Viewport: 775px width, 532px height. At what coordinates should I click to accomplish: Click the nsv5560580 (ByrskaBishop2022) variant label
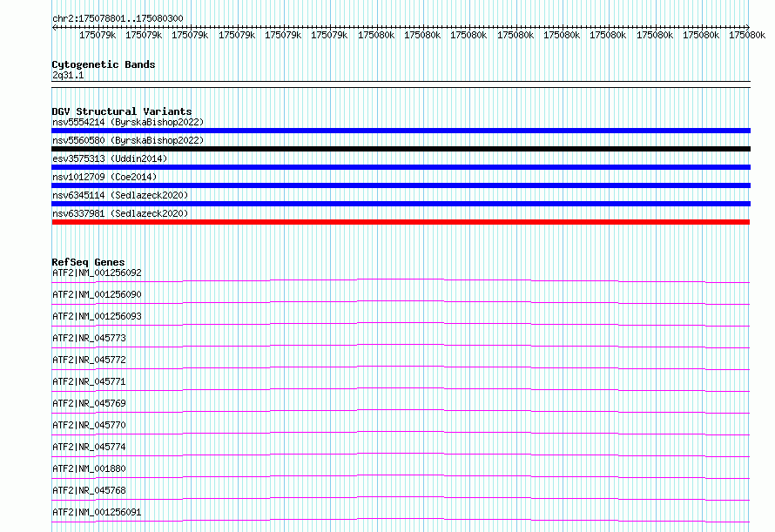[x=128, y=140]
